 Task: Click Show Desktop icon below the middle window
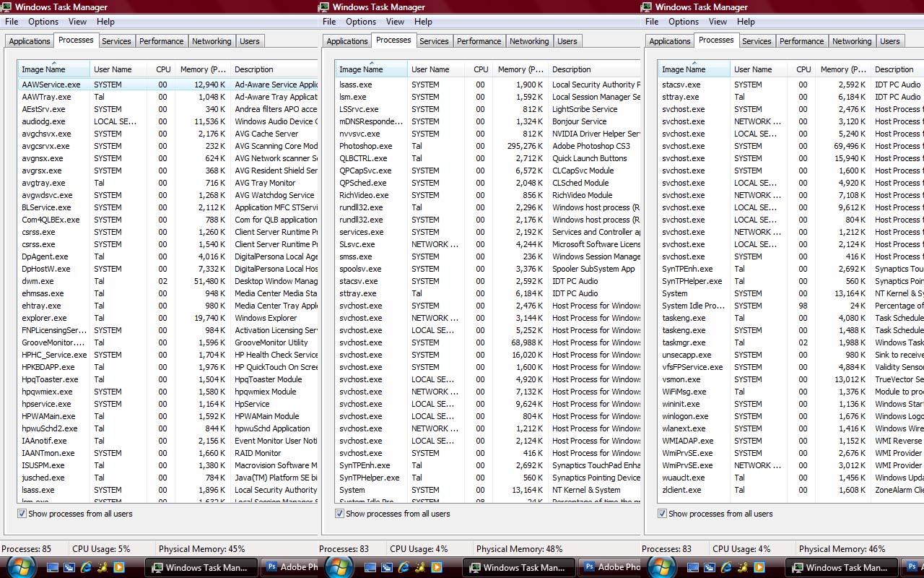[x=370, y=568]
